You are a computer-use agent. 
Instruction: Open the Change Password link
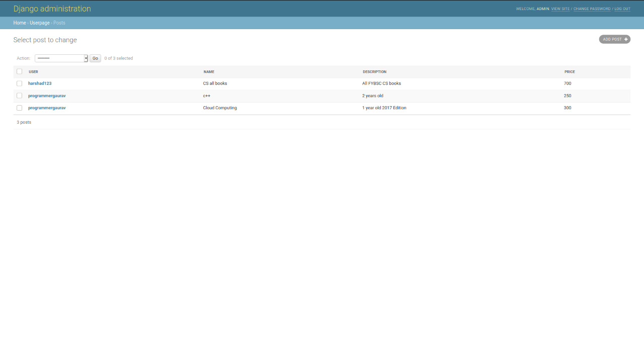click(x=592, y=9)
